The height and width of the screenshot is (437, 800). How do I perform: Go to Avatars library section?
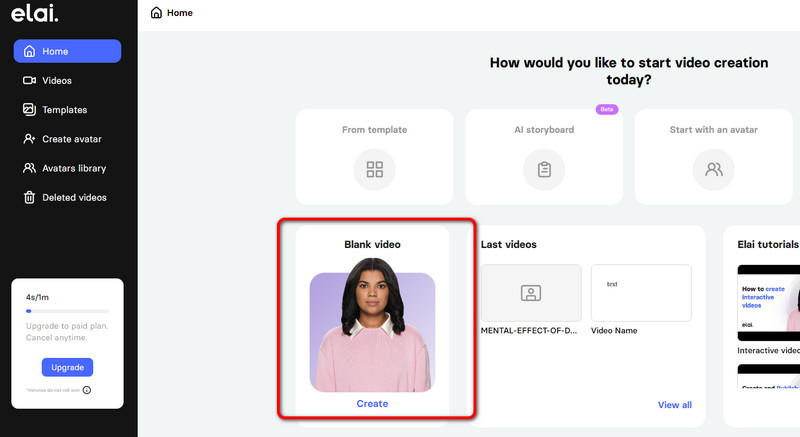(x=73, y=168)
